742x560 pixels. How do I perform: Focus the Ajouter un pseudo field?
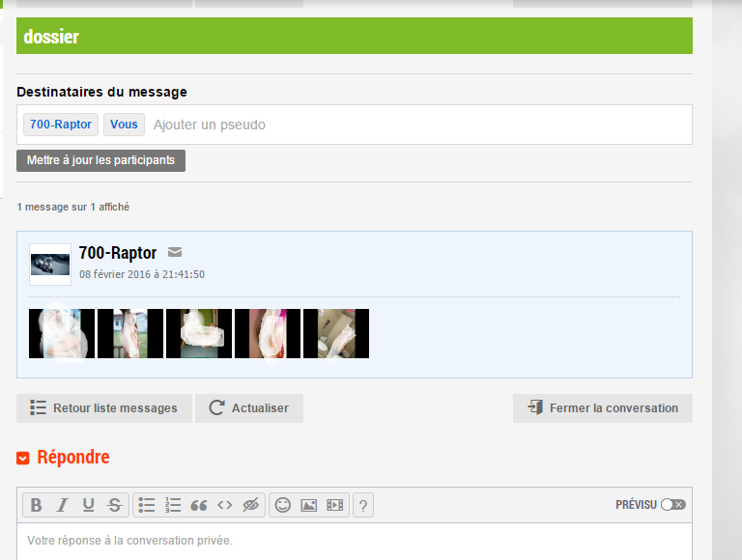pyautogui.click(x=418, y=125)
